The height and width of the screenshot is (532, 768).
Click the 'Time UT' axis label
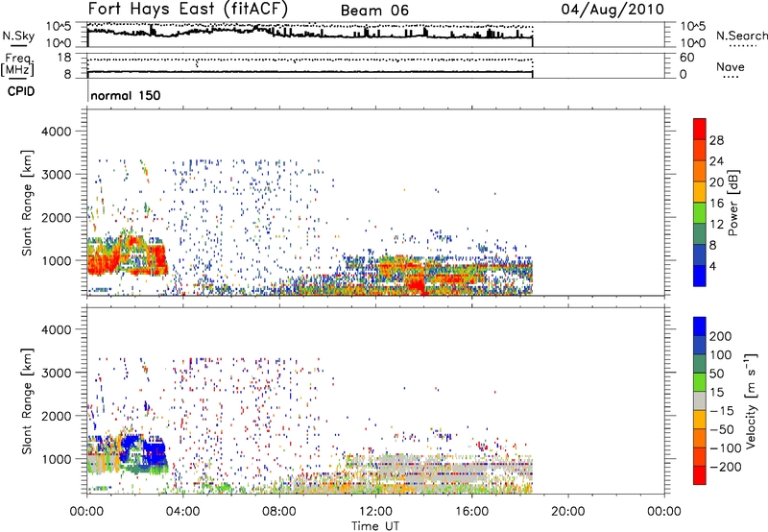click(375, 526)
